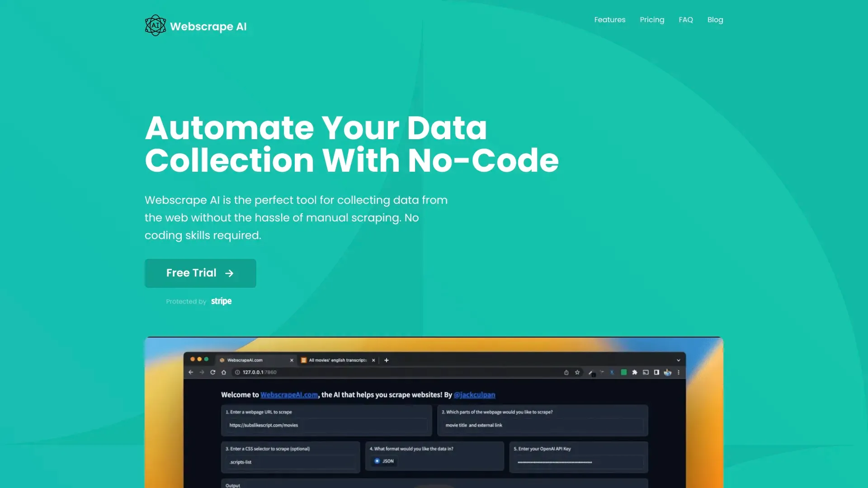The image size is (868, 488).
Task: Click the "Output" label in the demo
Action: click(x=233, y=485)
